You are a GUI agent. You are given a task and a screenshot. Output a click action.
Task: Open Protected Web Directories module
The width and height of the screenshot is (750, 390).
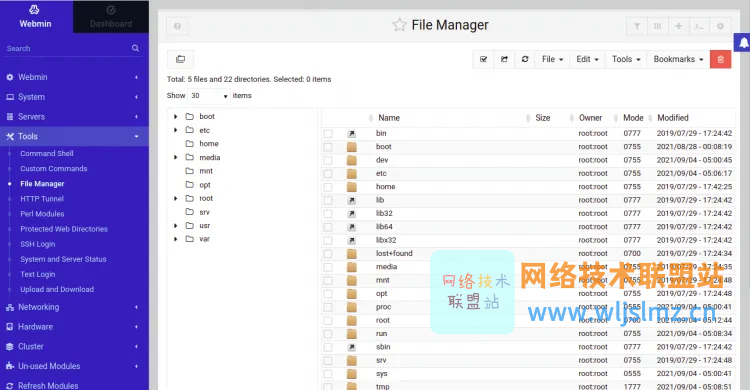tap(64, 229)
